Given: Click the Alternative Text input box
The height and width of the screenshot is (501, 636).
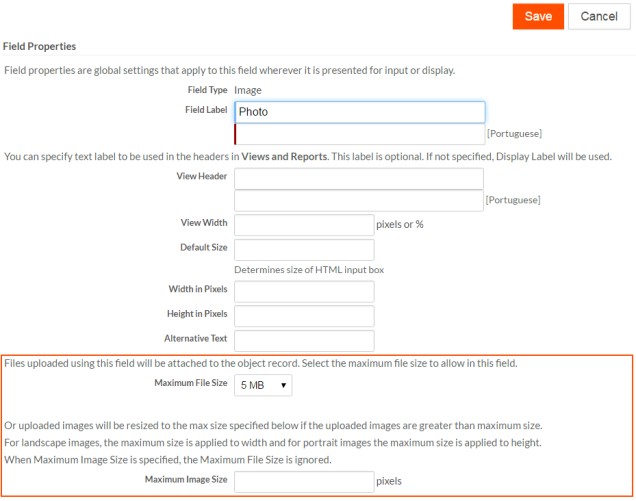Looking at the screenshot, I should (304, 341).
